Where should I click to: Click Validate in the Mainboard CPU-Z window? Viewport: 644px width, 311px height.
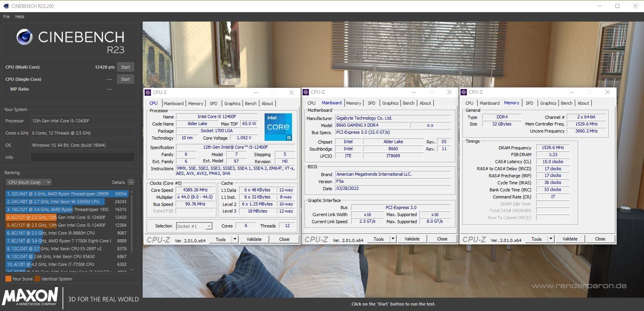pyautogui.click(x=412, y=239)
